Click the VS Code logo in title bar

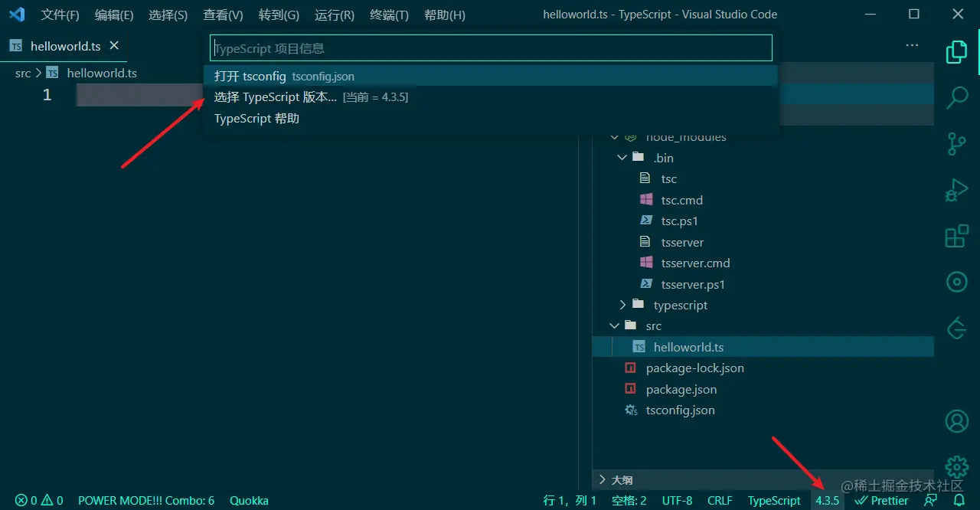coord(16,15)
